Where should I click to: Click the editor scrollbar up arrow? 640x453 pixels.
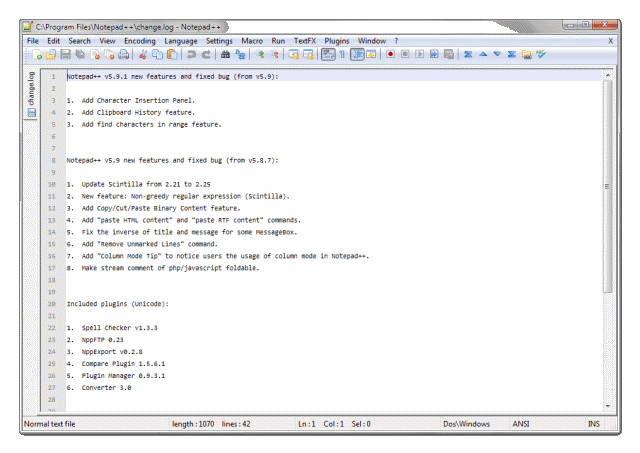[x=608, y=75]
